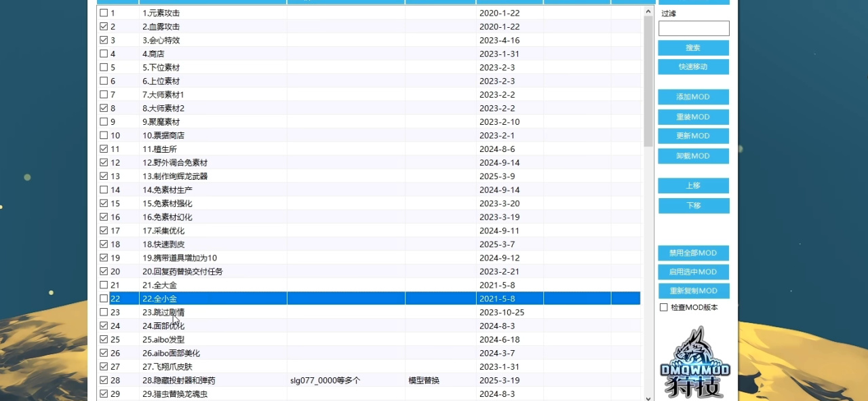The width and height of the screenshot is (868, 401).
Task: Uncheck the checkbox for 2.血雾攻击
Action: (104, 26)
